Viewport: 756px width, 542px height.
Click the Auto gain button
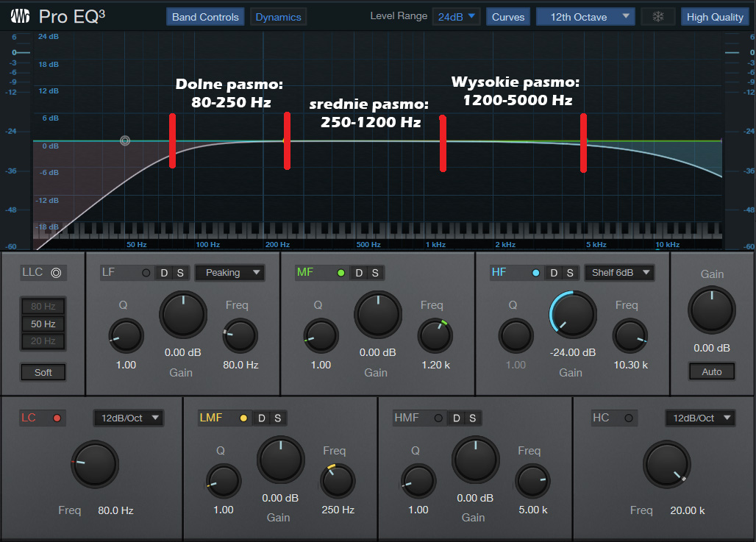[711, 371]
